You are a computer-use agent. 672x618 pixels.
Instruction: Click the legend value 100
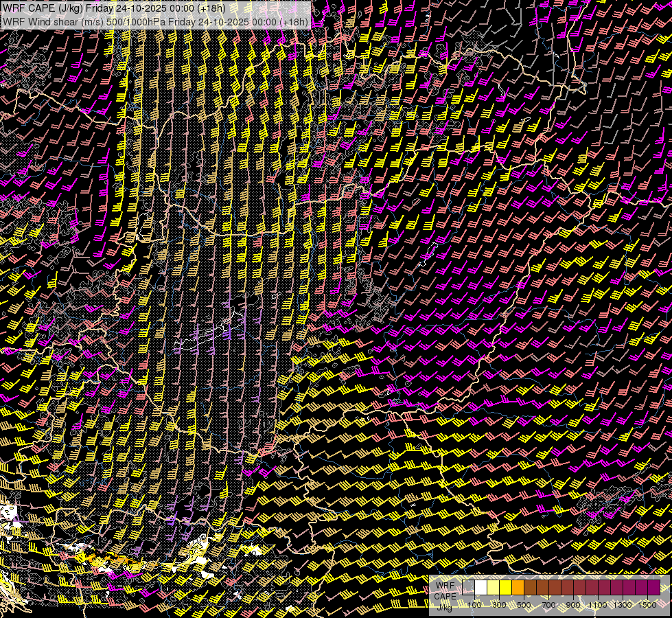[x=474, y=605]
